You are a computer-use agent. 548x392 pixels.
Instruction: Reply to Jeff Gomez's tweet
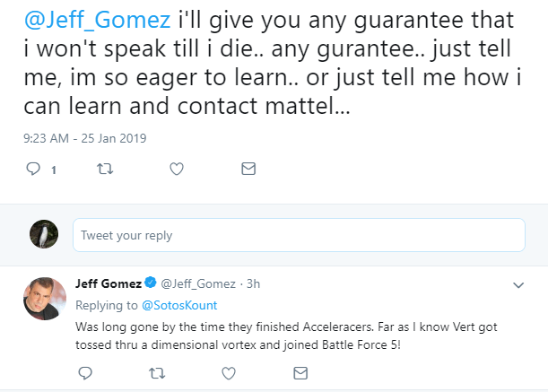86,371
